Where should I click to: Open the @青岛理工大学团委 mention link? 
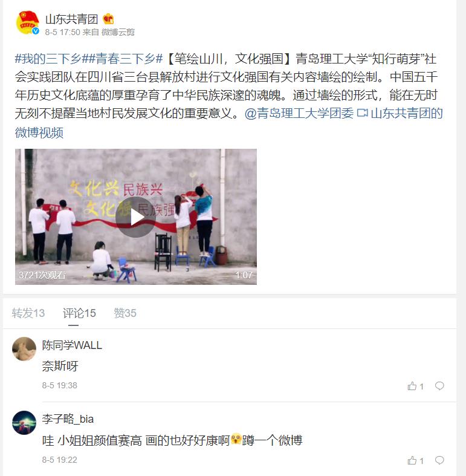point(299,113)
